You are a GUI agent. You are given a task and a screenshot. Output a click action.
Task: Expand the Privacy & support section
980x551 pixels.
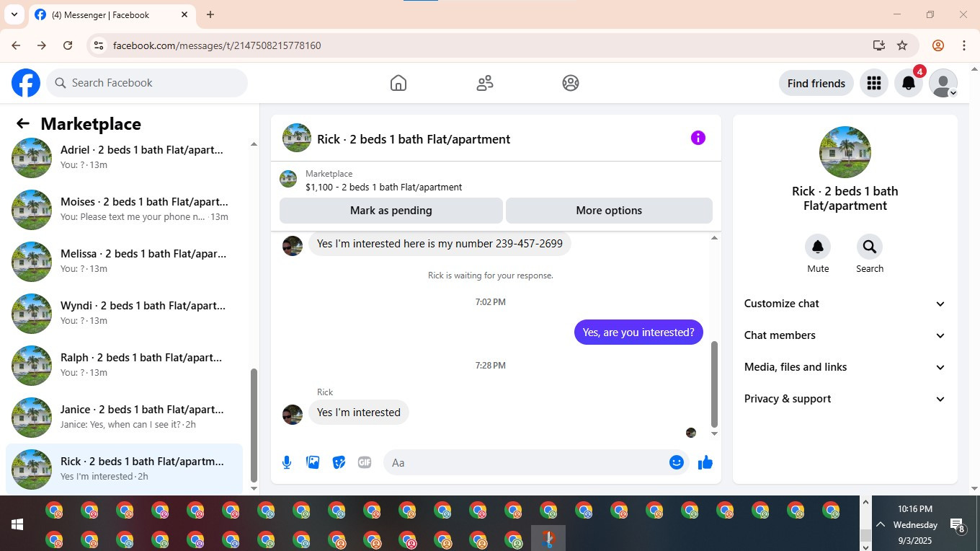(x=845, y=399)
